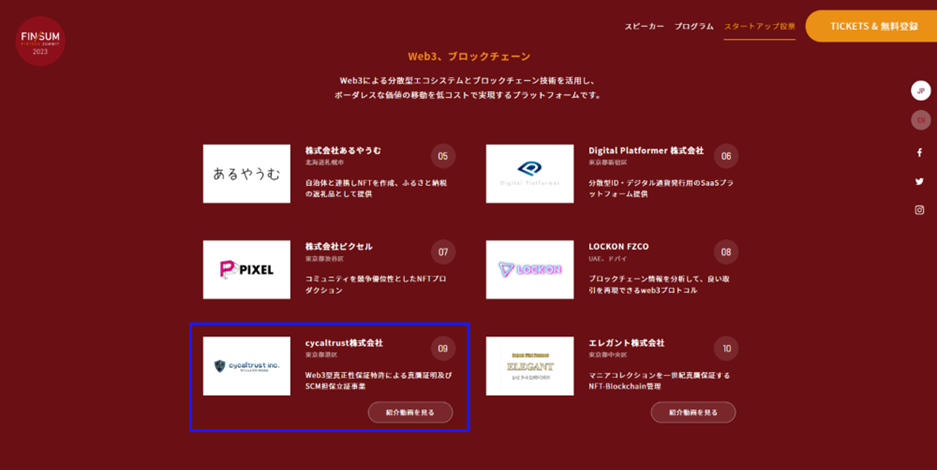Click the 10 number badge

(x=726, y=348)
